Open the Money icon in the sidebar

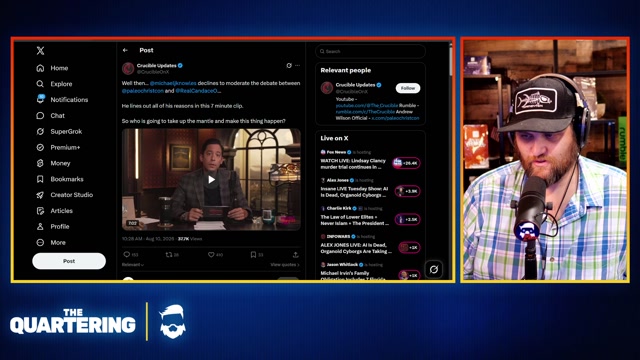tap(40, 163)
